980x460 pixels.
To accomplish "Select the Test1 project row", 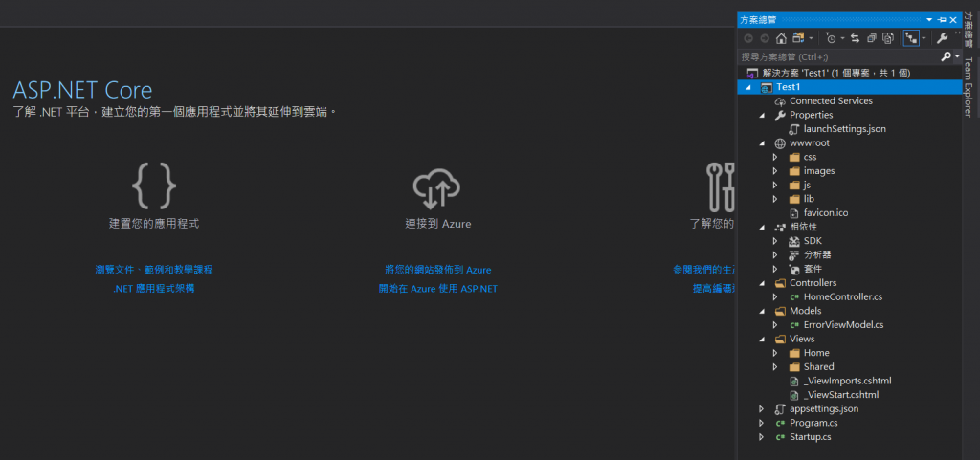I will tap(850, 87).
